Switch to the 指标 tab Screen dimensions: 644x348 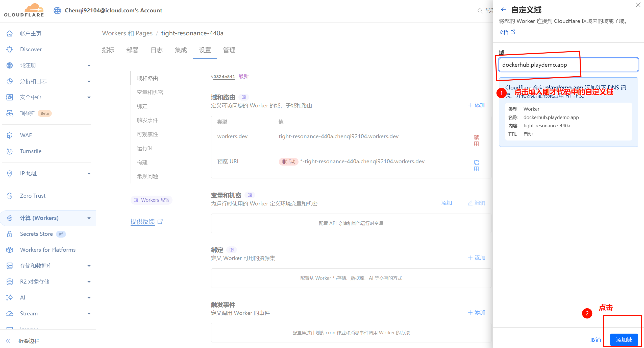coord(108,50)
